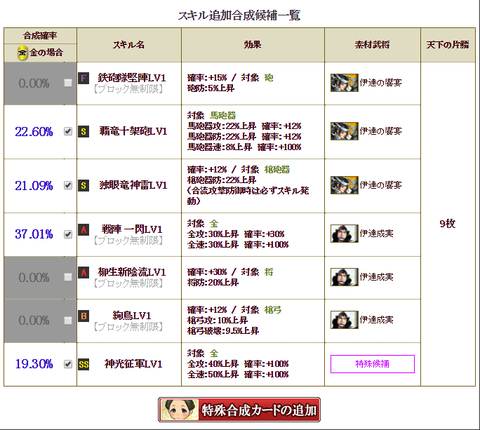Click the 37.01% probability value
The image size is (480, 430).
click(34, 234)
